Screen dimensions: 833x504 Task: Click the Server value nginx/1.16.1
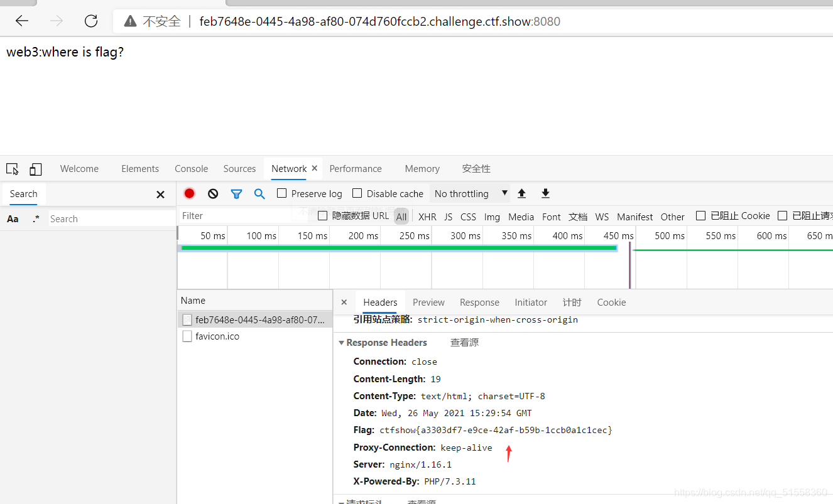point(420,465)
